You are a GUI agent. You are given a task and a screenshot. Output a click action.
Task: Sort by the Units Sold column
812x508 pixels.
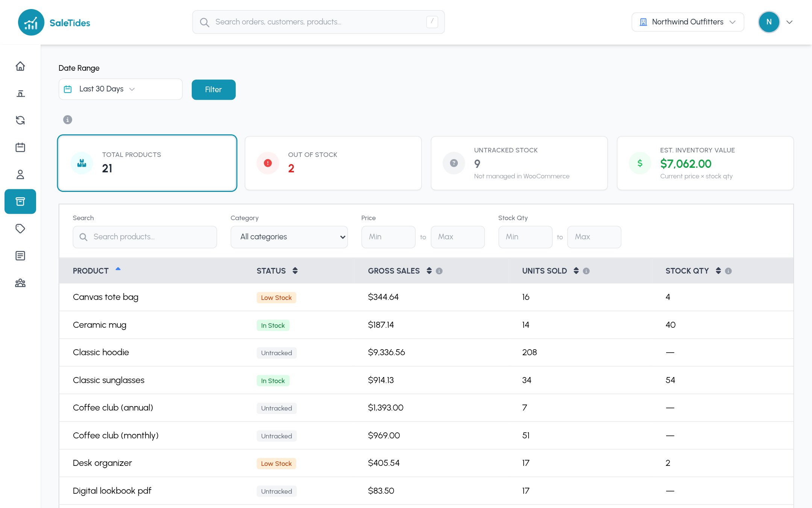(576, 271)
